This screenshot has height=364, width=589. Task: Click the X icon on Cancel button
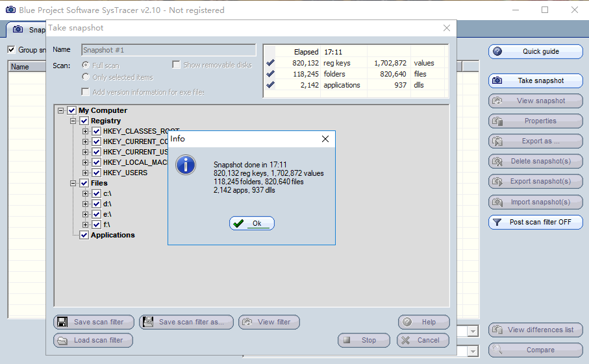(x=406, y=341)
